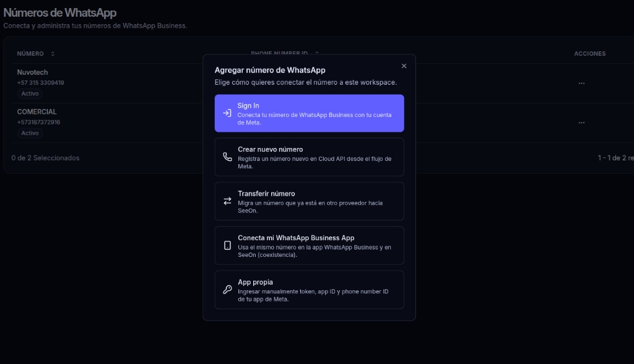Click phone number +57 315 3309419
This screenshot has height=364, width=634.
point(40,82)
